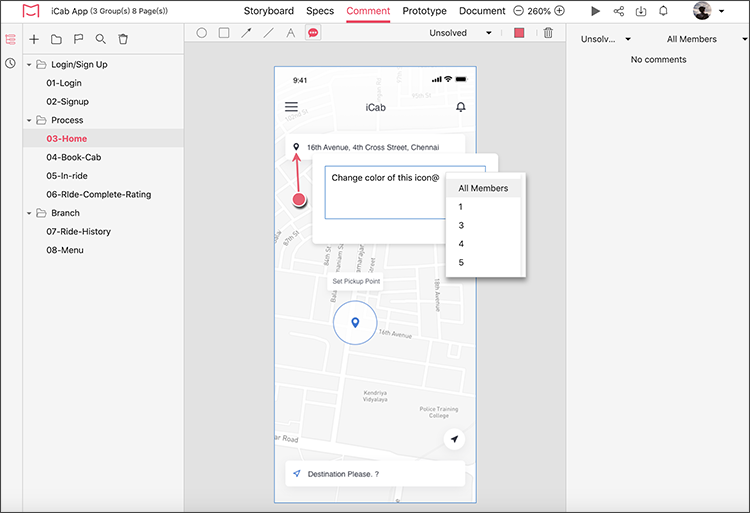
Task: Open the page tree sidebar icon
Action: pyautogui.click(x=11, y=39)
